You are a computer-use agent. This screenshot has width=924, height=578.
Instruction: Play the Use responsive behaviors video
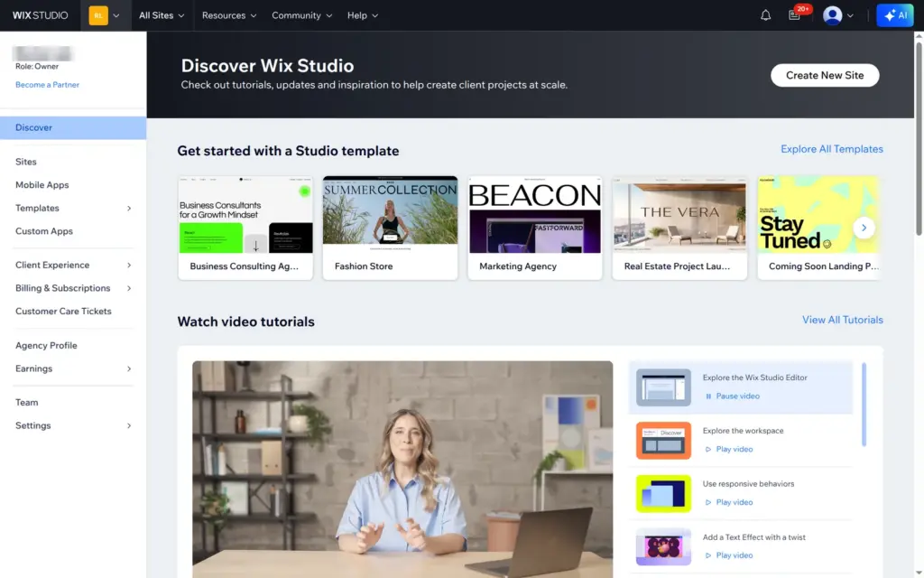[x=729, y=502]
